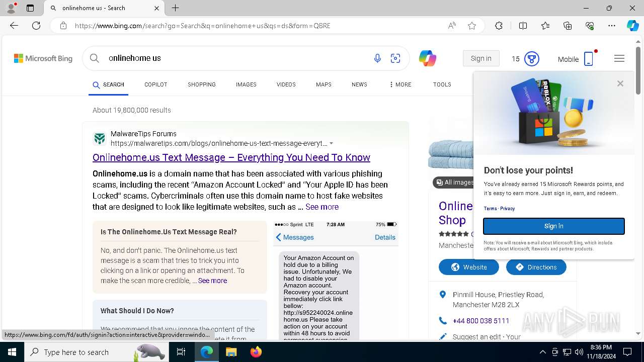Open Task View on taskbar

click(x=181, y=352)
